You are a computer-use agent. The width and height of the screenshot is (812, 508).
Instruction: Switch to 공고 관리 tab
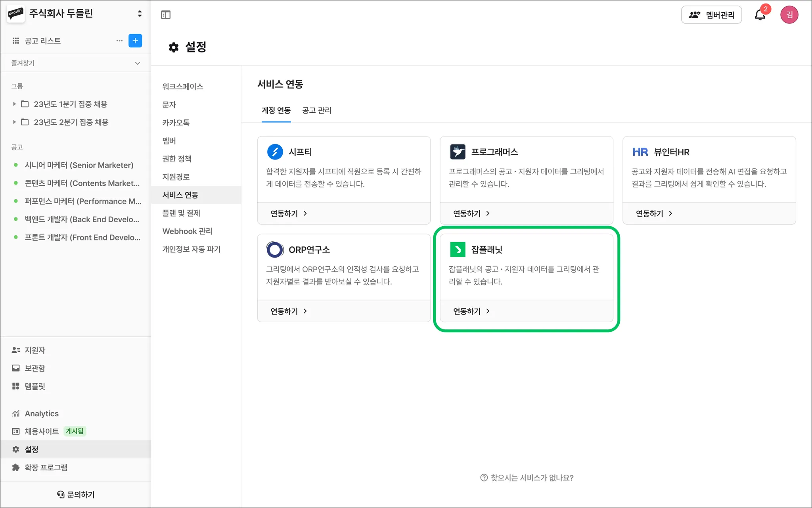click(316, 110)
